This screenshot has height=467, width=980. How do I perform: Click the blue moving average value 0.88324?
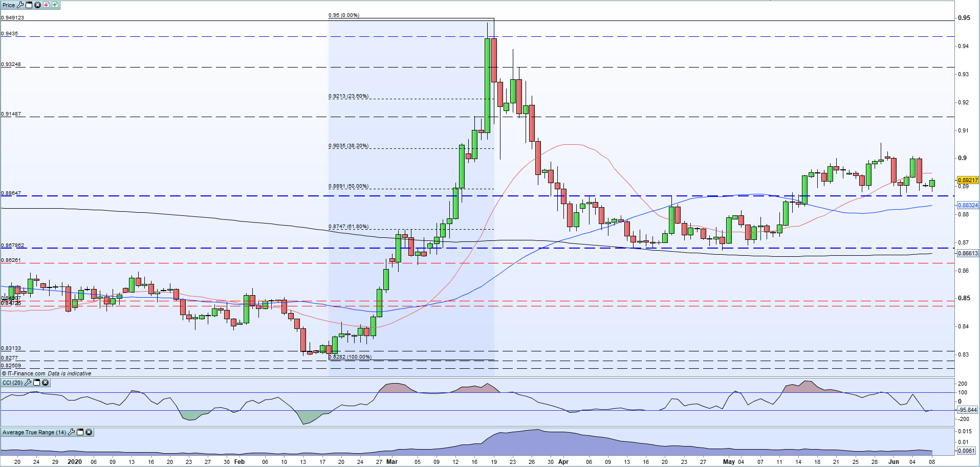967,205
